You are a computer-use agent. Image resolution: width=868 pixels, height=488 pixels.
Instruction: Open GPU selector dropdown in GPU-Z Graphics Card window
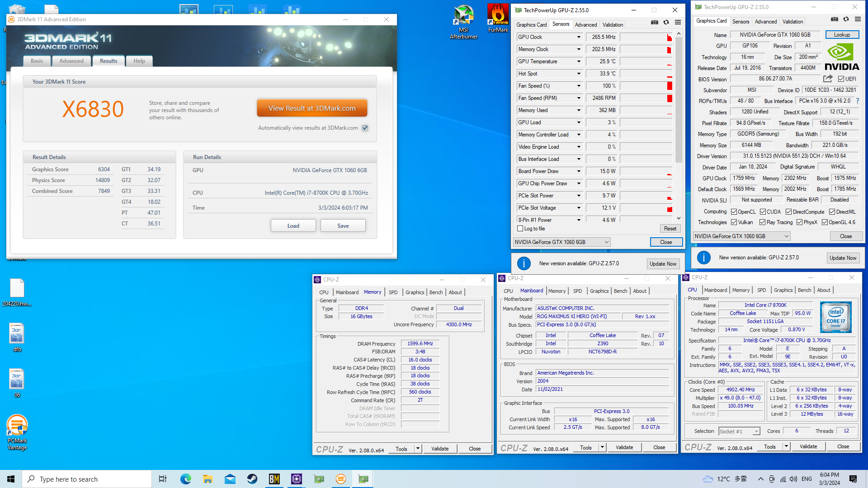coord(741,236)
